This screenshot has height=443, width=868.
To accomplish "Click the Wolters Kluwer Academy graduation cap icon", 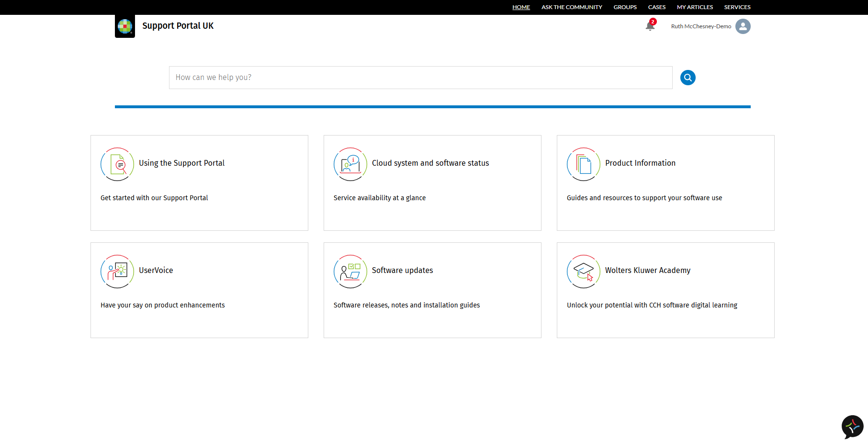I will coord(584,272).
